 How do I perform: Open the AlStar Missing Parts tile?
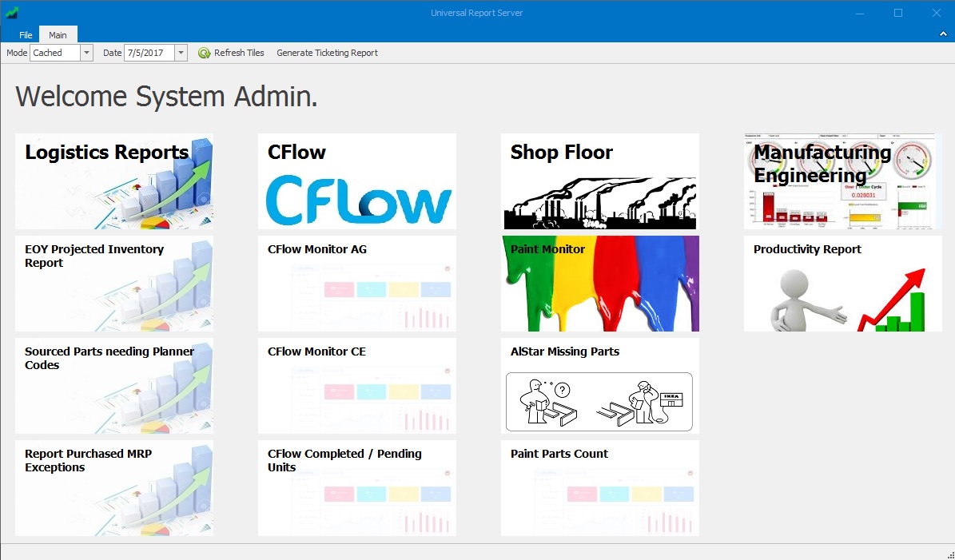coord(600,386)
